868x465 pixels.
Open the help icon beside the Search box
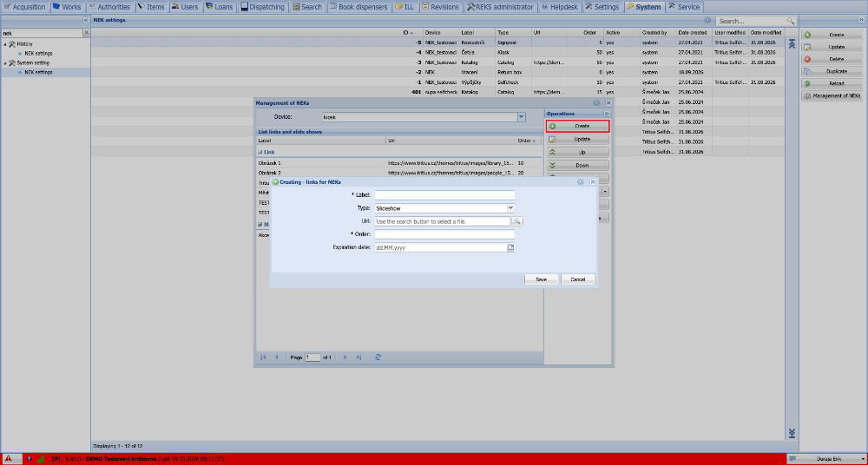[x=707, y=20]
